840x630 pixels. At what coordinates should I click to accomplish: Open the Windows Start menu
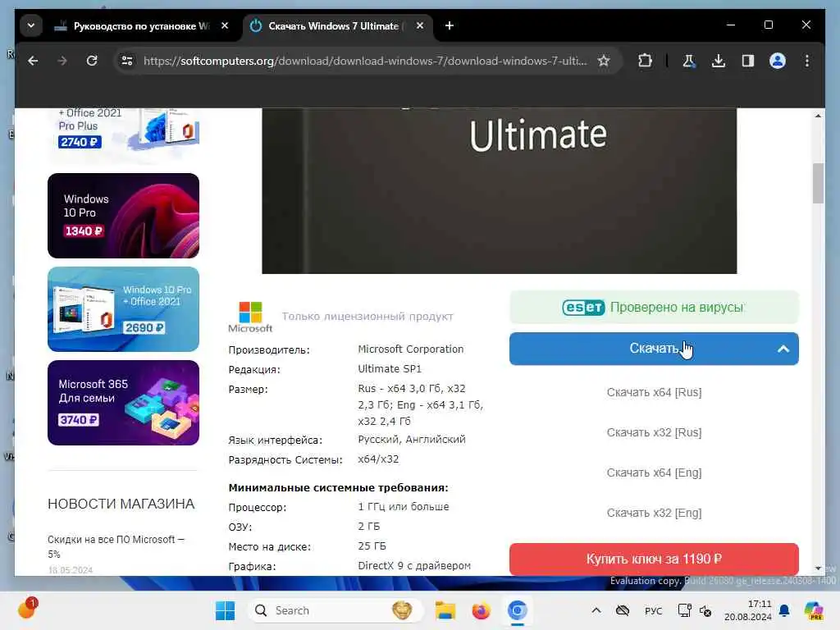click(x=225, y=610)
